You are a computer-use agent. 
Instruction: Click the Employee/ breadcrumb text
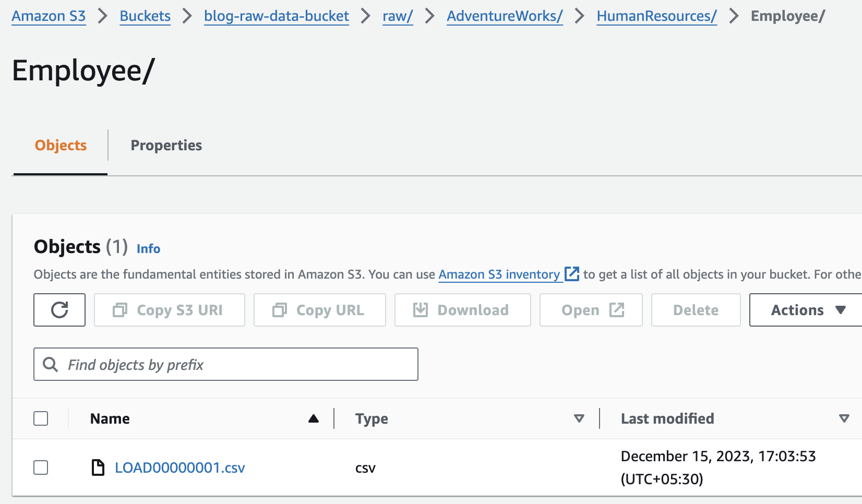coord(788,16)
